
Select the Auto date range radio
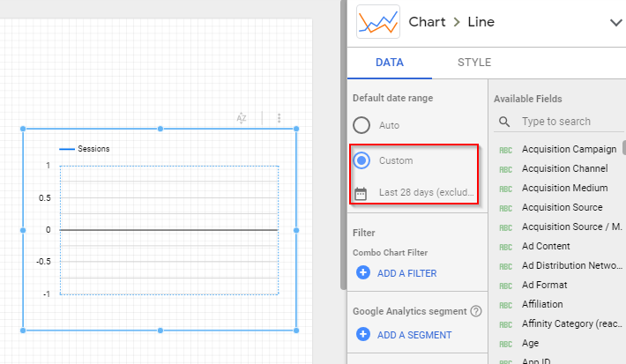[x=361, y=125]
